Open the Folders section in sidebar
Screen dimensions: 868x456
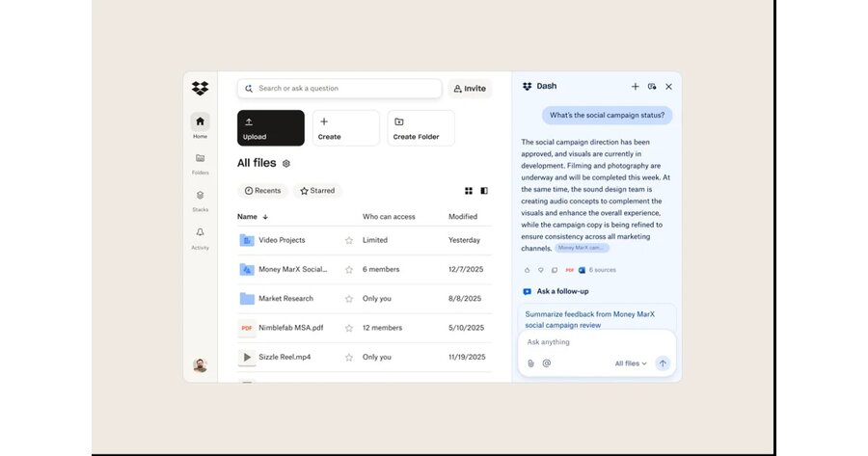coord(200,159)
